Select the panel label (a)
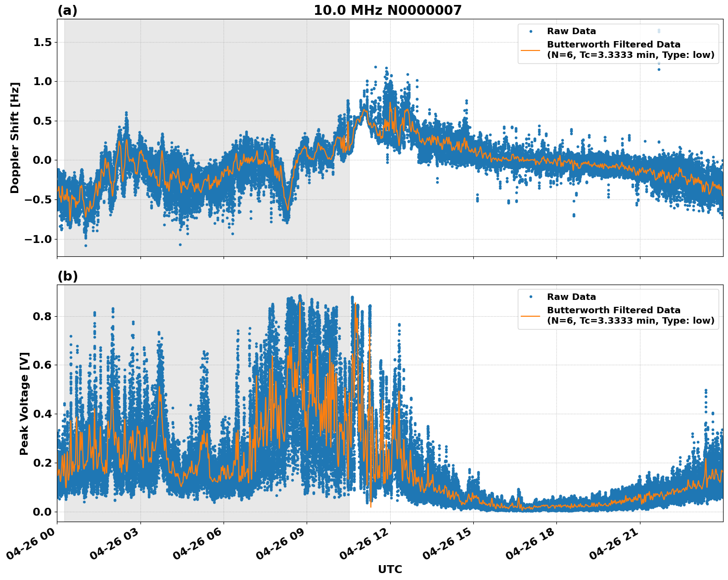Screen dimensions: 728x580 68,9
